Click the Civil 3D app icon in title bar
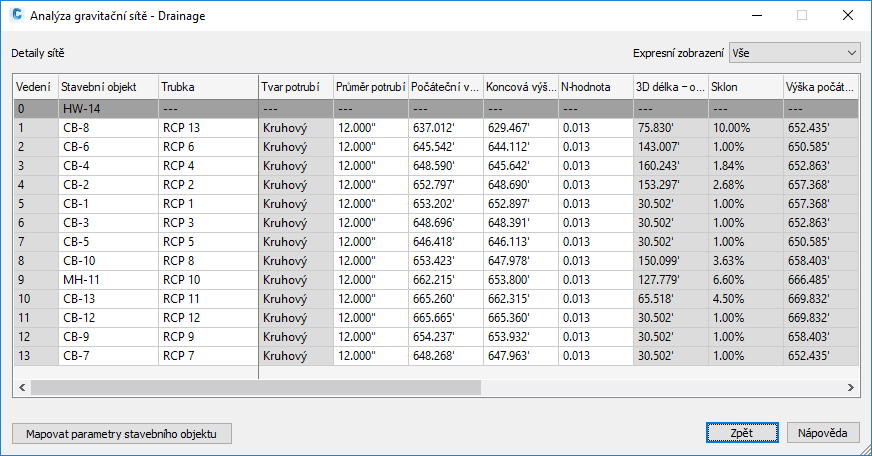This screenshot has height=456, width=872. click(x=17, y=15)
